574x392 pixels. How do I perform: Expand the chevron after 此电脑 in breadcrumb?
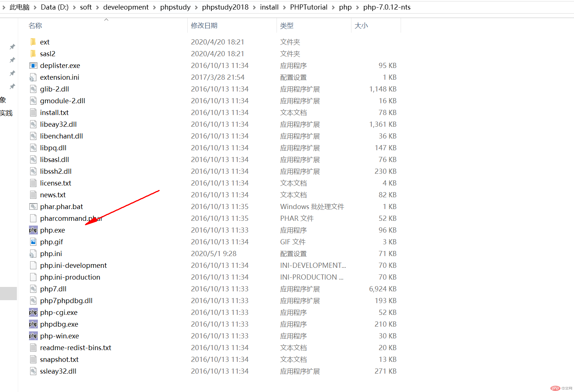[35, 7]
